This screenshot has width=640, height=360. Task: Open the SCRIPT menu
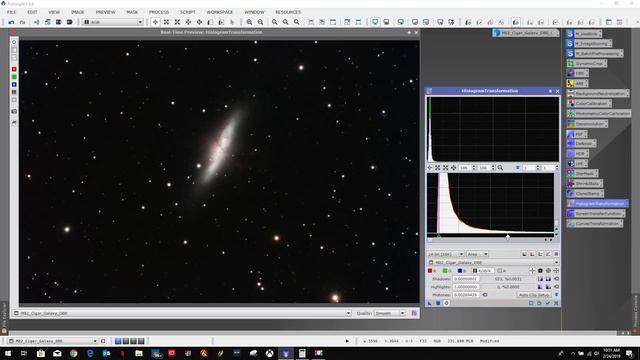point(188,12)
